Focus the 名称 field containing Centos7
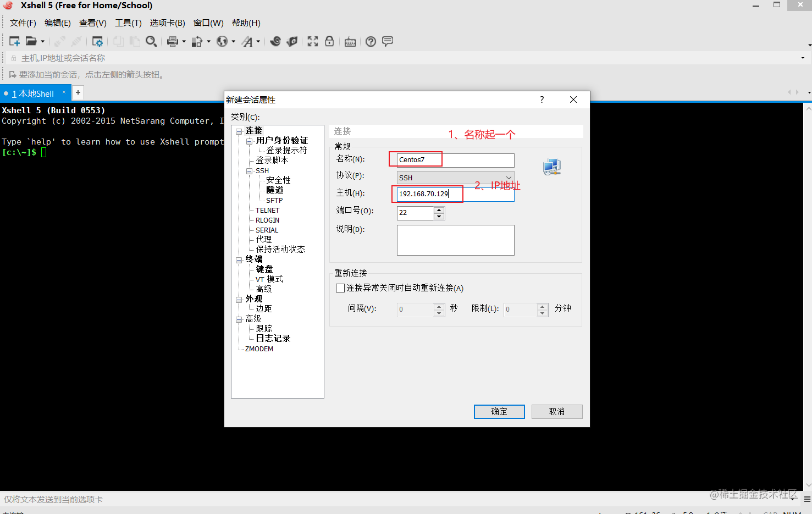 (456, 160)
